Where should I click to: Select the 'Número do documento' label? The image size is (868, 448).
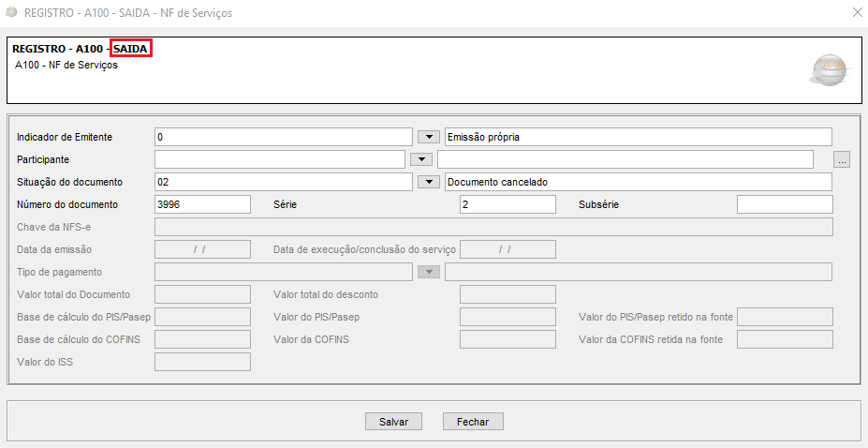point(67,204)
